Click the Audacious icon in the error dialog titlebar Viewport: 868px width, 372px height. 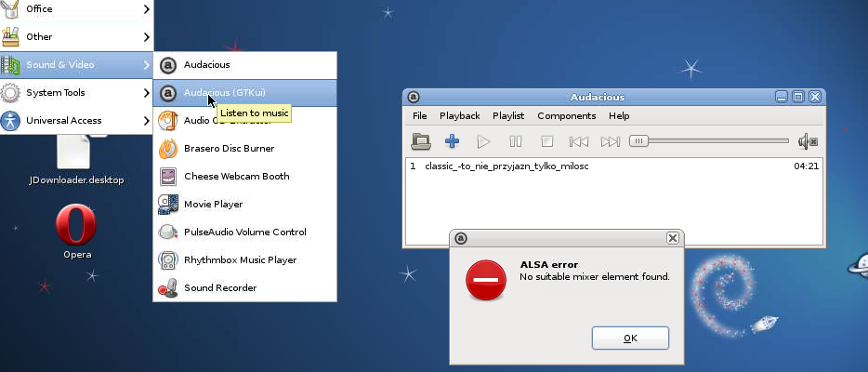[x=461, y=238]
